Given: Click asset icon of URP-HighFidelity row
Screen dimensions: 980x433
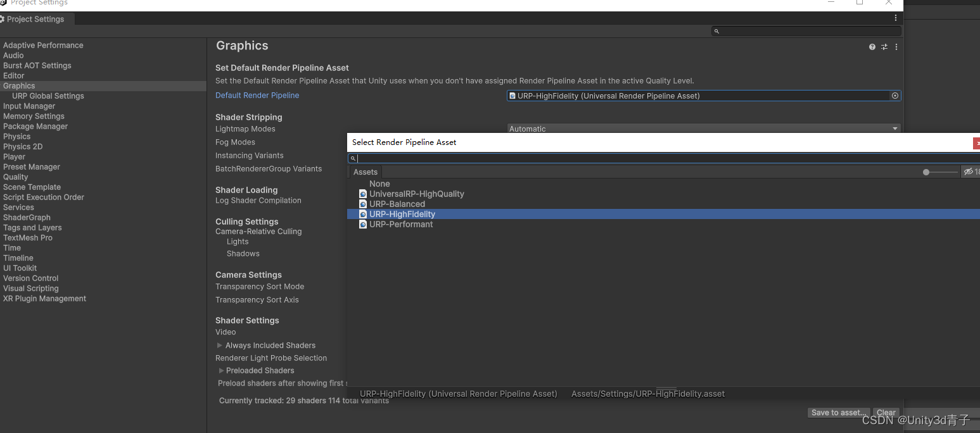Looking at the screenshot, I should pyautogui.click(x=363, y=214).
